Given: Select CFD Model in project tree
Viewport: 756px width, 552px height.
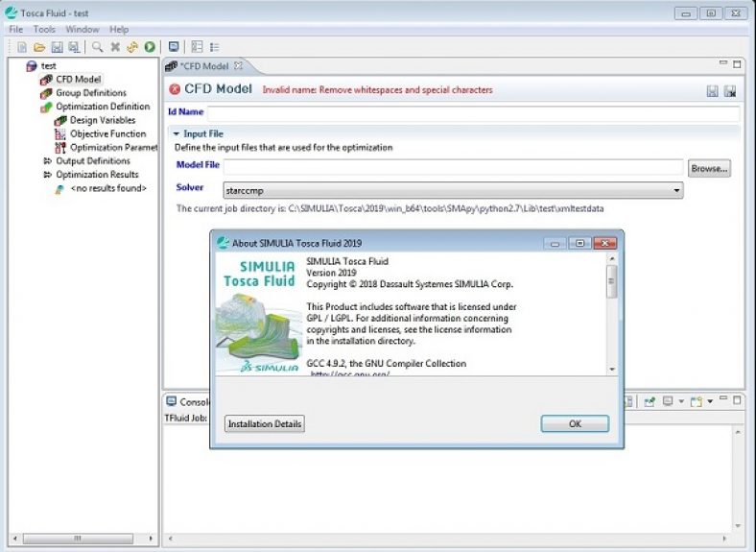Looking at the screenshot, I should pos(78,79).
